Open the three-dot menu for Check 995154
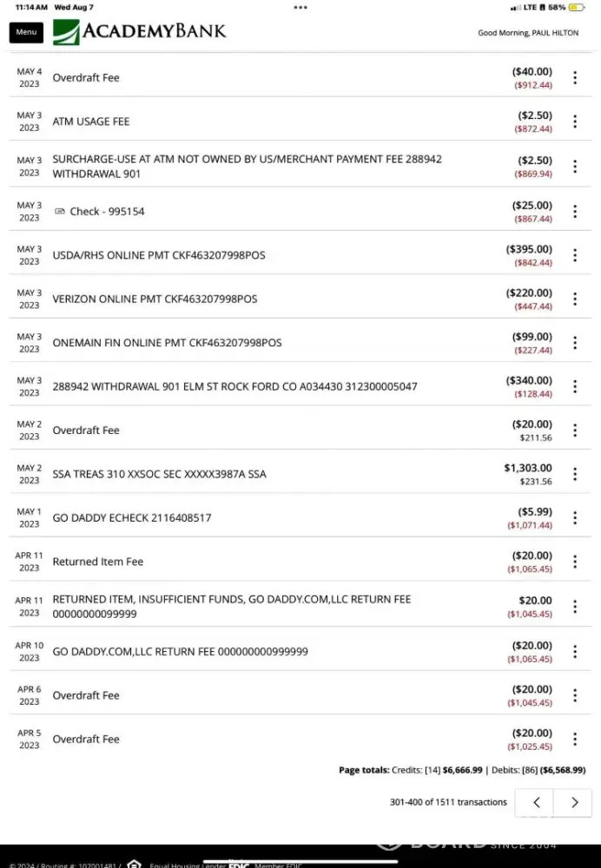The image size is (601, 868). click(575, 211)
